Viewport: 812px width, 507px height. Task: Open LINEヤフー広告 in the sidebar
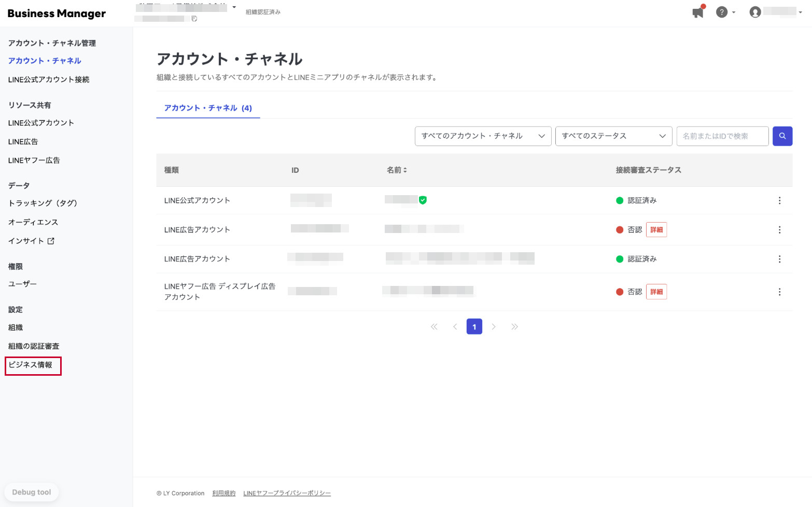coord(34,160)
